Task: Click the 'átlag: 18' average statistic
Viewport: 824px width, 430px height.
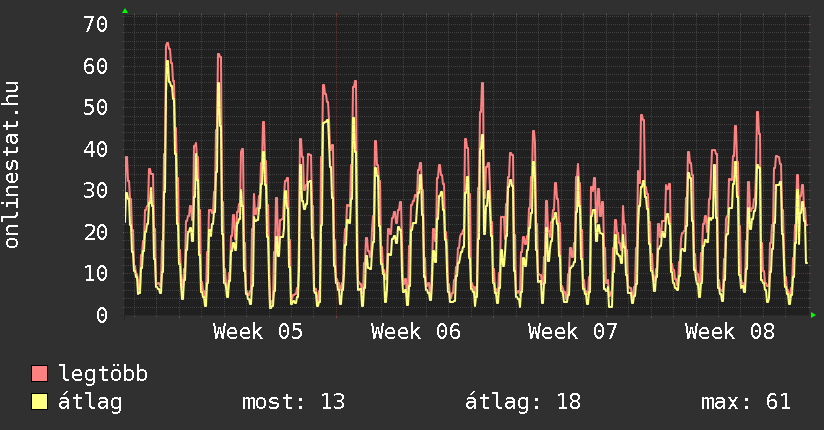Action: (x=523, y=402)
